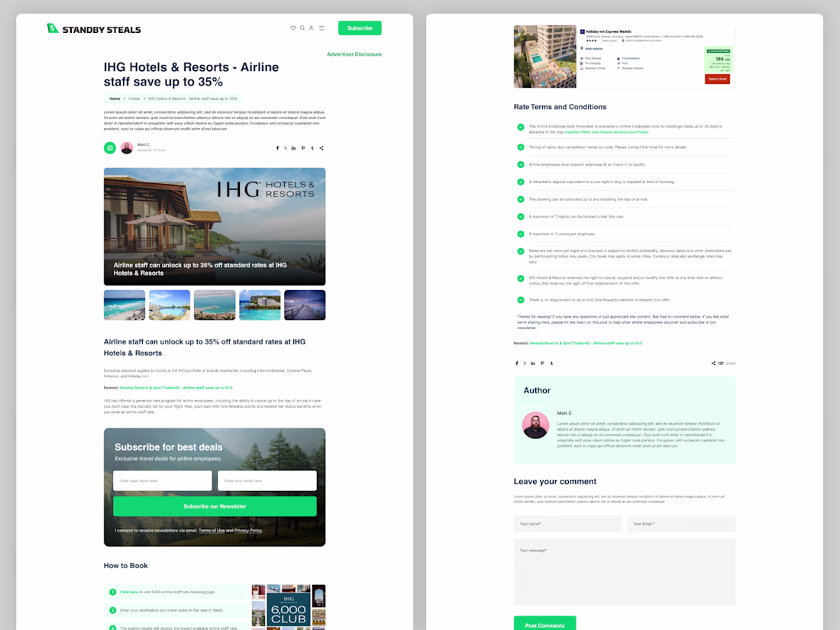
Task: Open the Aleenta Resorts related link on left page
Action: (176, 388)
